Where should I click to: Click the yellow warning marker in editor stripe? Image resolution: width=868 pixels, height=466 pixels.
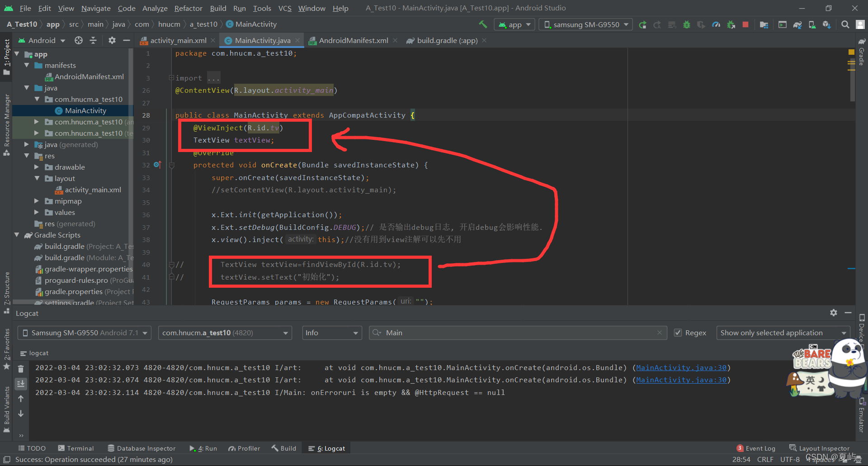(x=851, y=52)
